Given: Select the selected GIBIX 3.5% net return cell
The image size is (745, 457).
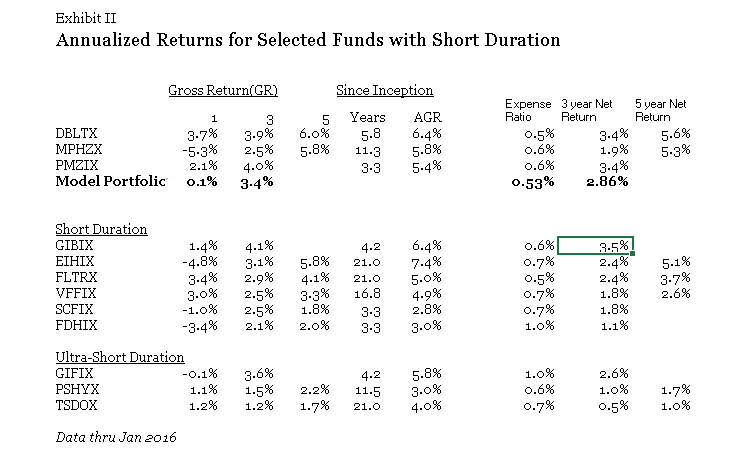Looking at the screenshot, I should tap(595, 246).
